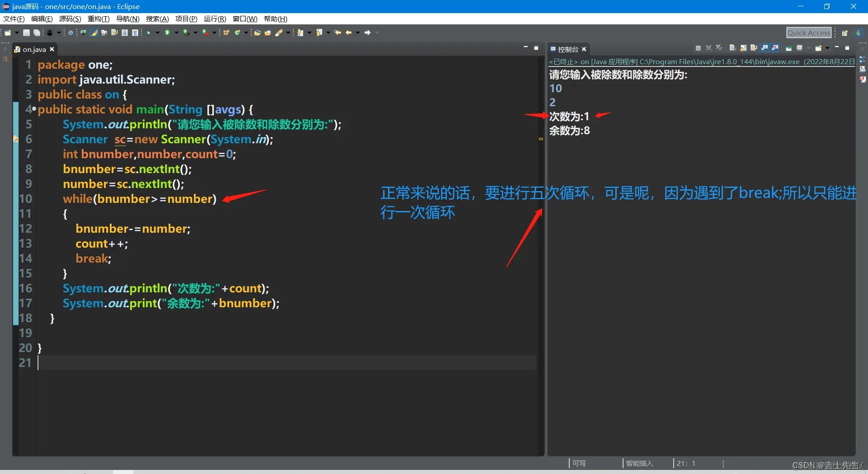
Task: Click the Display Selected Console icon
Action: tap(800, 48)
